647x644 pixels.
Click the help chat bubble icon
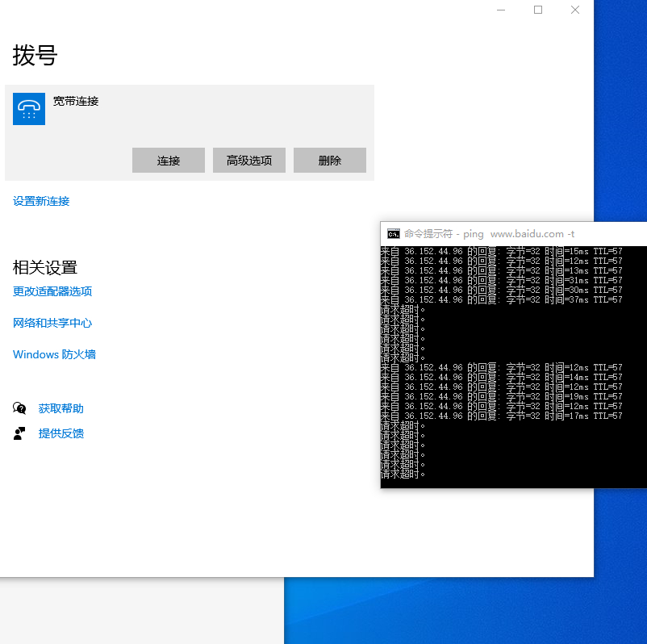(19, 408)
